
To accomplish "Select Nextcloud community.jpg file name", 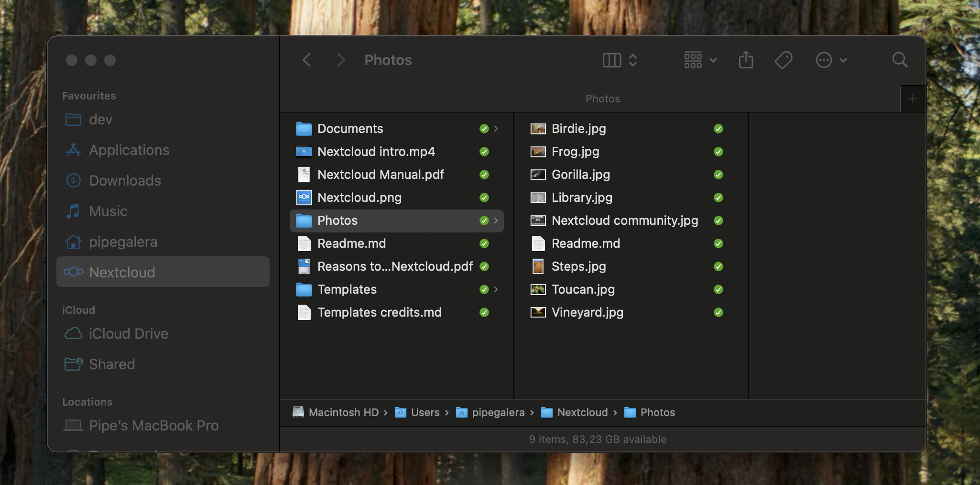I will pyautogui.click(x=625, y=220).
